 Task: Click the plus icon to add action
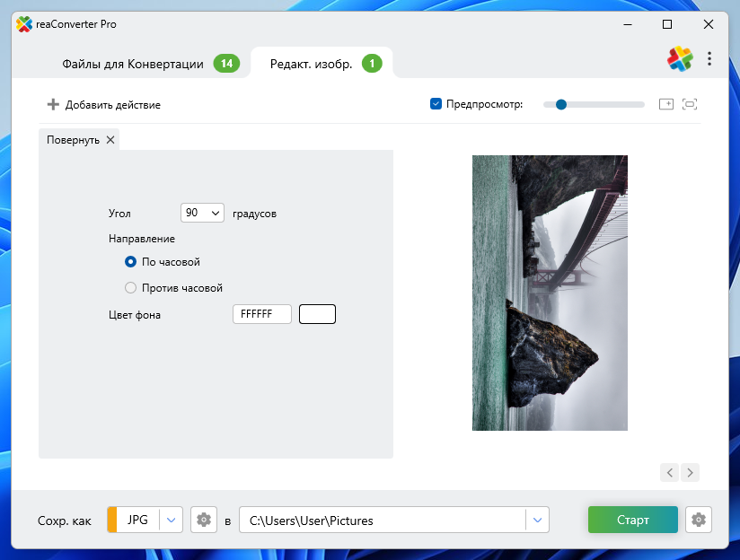[53, 105]
